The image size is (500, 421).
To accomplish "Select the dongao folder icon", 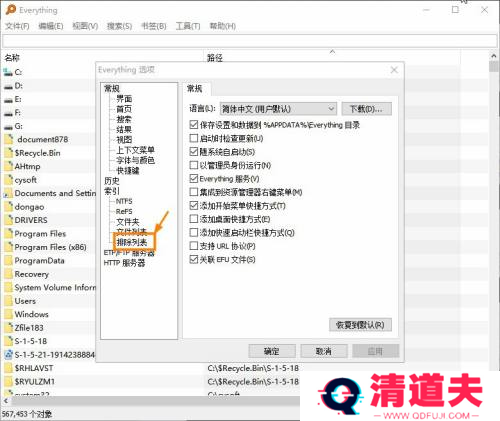I will [x=9, y=207].
